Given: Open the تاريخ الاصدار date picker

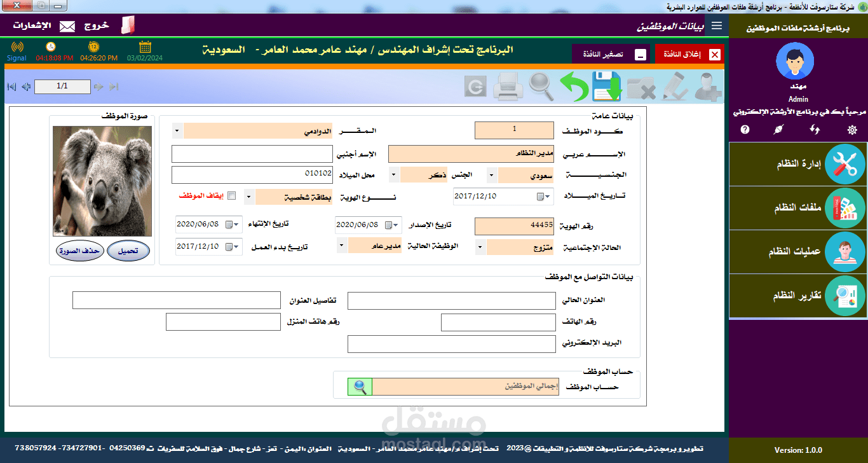Looking at the screenshot, I should click(393, 225).
